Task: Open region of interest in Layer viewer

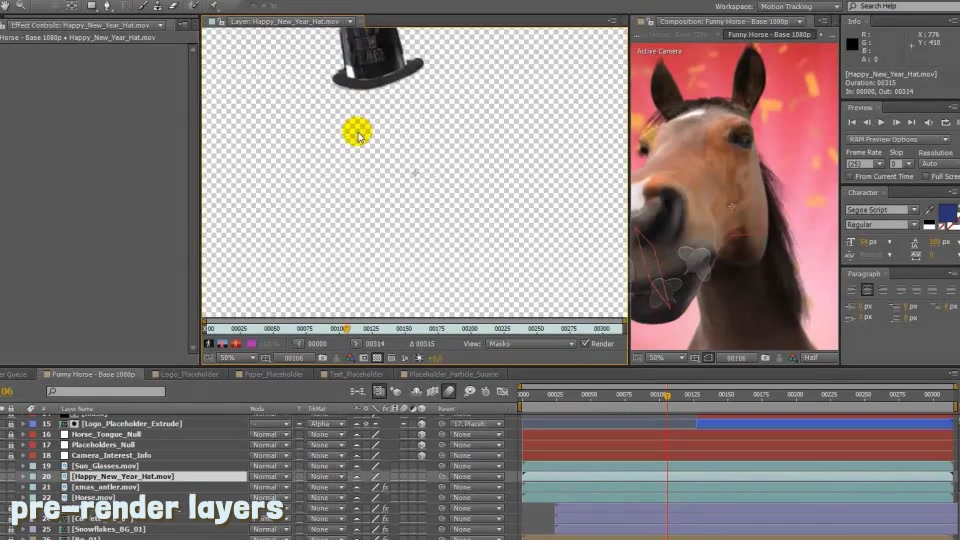Action: click(364, 358)
